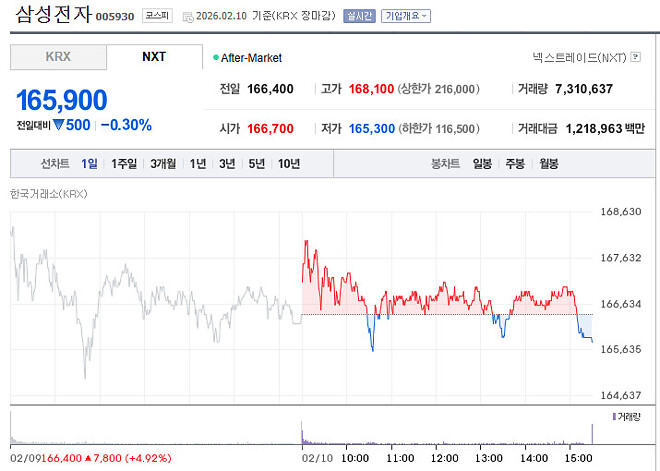Select the 3개월 line chart period
The height and width of the screenshot is (471, 660).
click(x=163, y=163)
